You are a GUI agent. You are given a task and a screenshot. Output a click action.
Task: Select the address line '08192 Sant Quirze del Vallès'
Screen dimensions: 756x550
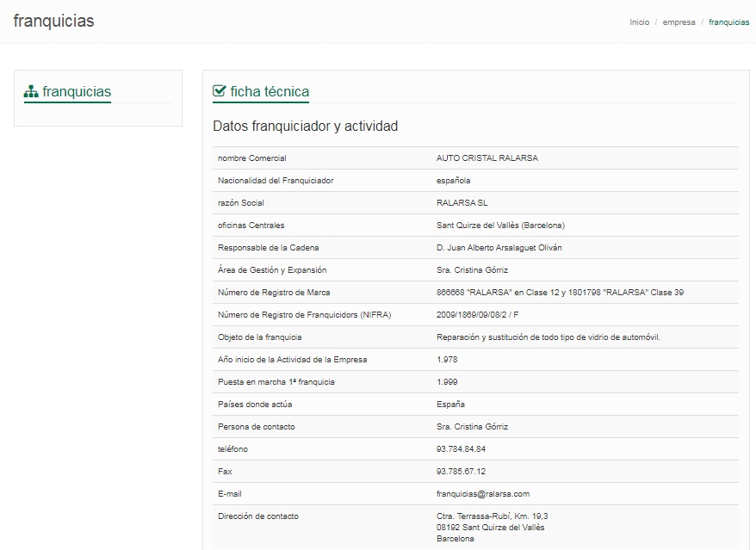point(490,528)
